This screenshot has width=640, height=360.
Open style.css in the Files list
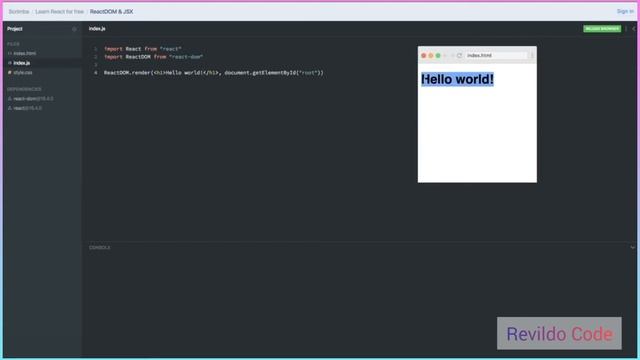[22, 73]
